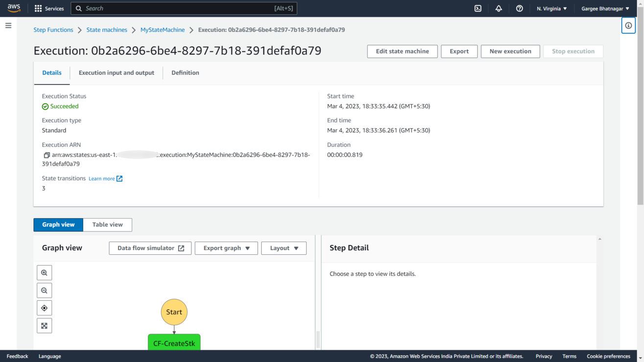
Task: Start a New execution
Action: coord(510,51)
